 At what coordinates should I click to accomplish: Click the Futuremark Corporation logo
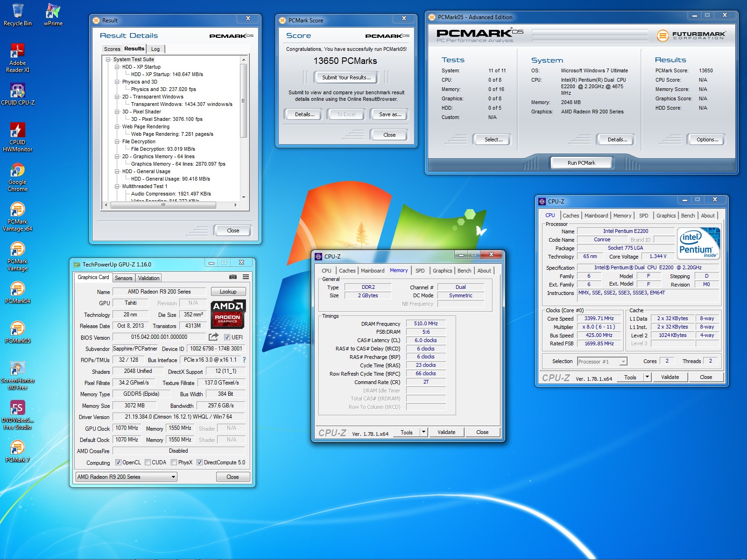(x=691, y=35)
